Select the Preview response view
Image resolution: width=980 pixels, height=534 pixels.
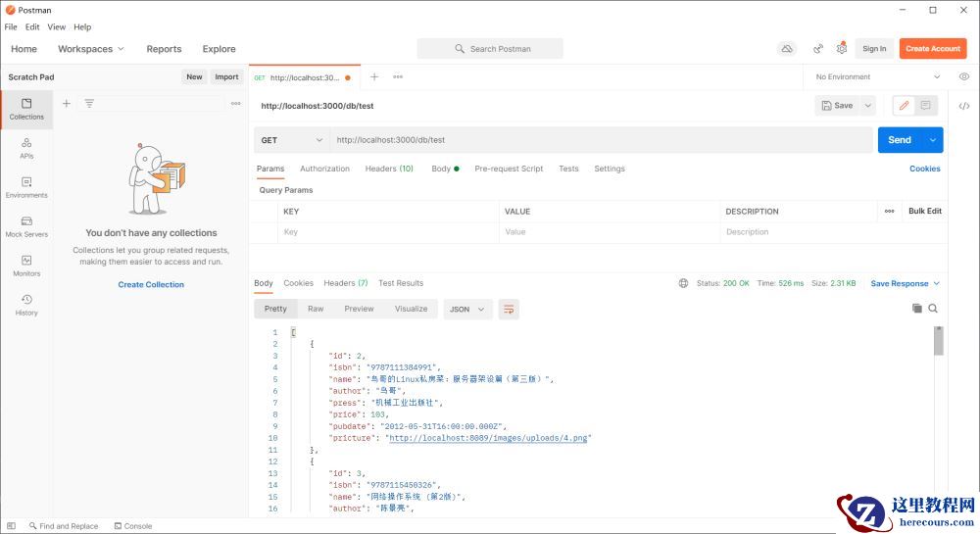359,309
